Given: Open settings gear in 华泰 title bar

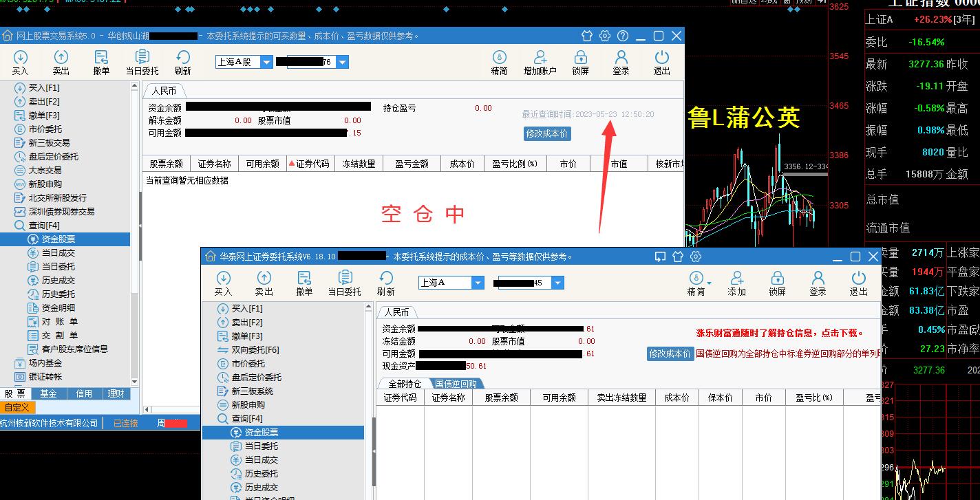Looking at the screenshot, I should tap(696, 257).
